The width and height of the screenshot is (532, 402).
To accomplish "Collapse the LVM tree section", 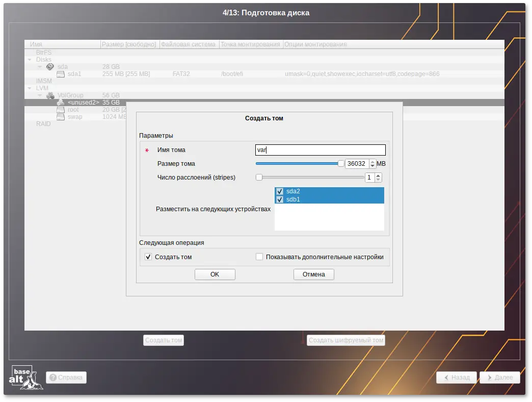I will (30, 88).
